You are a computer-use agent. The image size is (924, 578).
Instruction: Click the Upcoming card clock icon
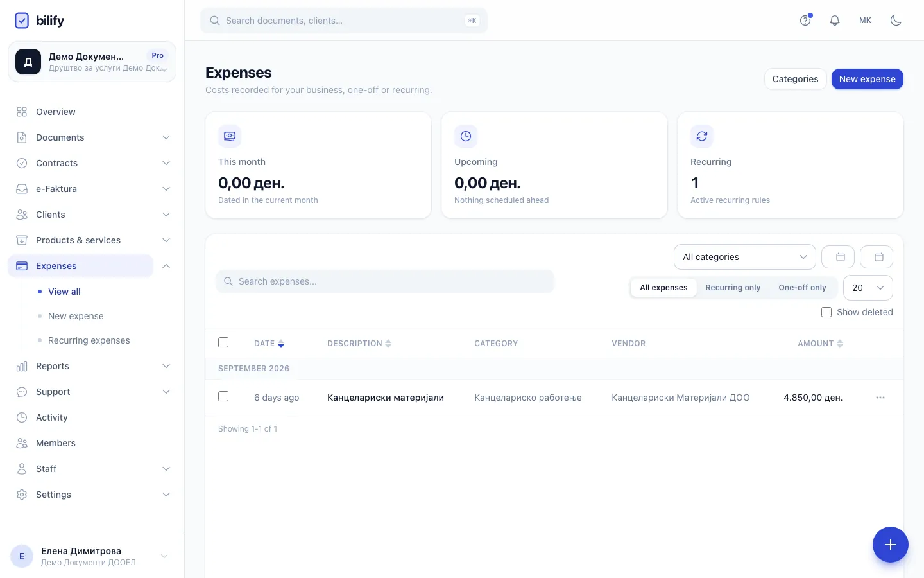466,136
